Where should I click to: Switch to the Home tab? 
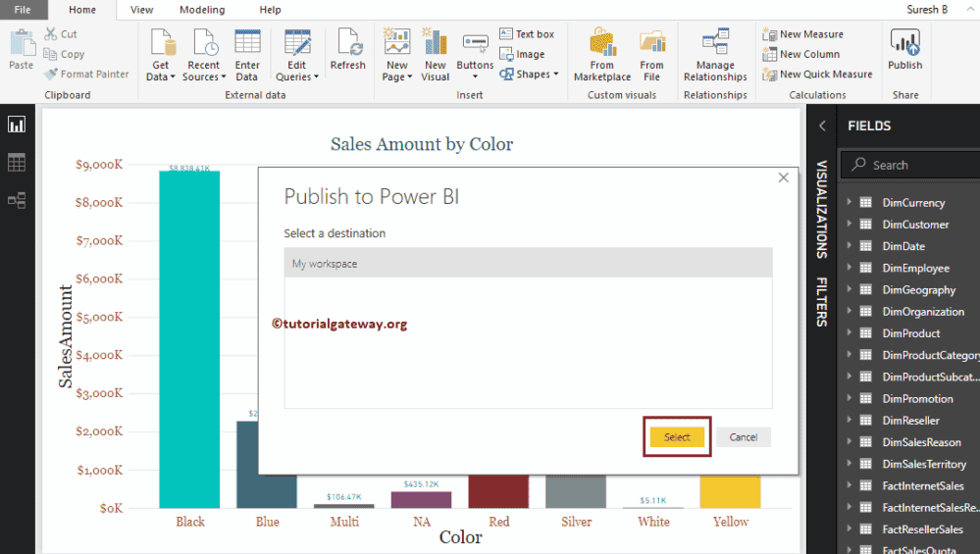point(82,10)
